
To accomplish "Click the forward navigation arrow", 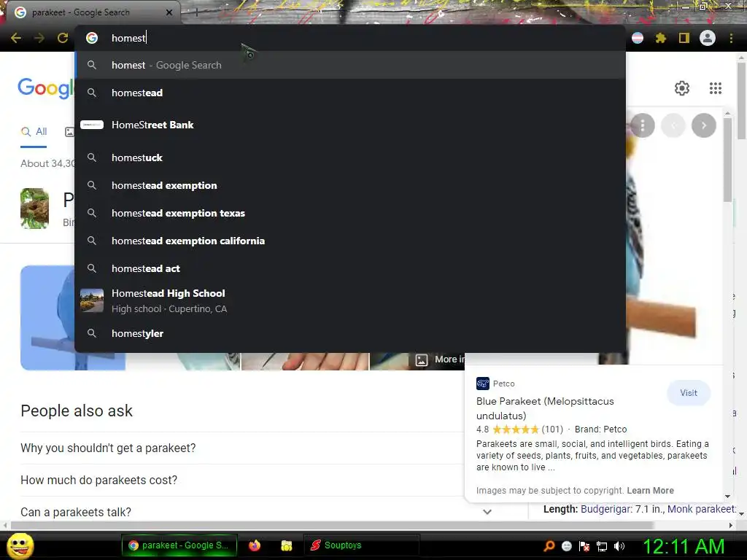I will (x=39, y=38).
